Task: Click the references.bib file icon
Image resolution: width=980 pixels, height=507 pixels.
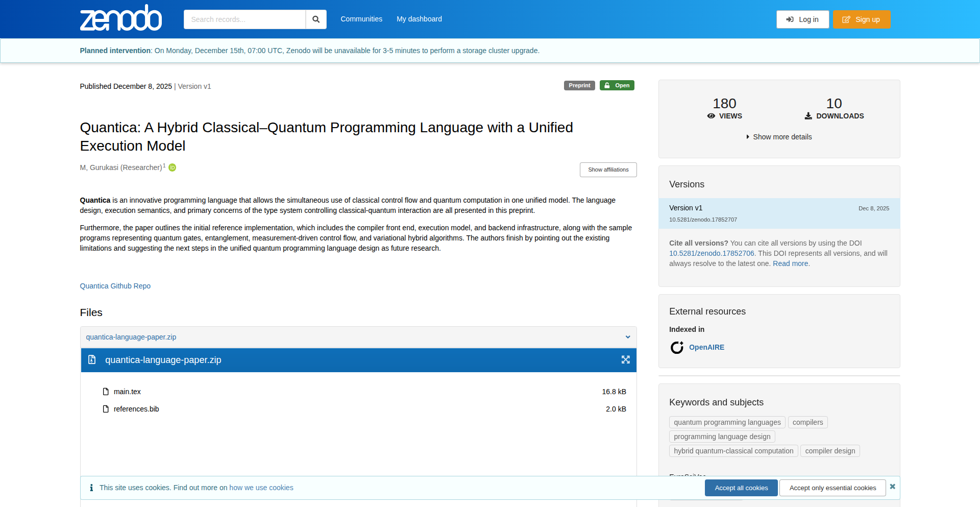Action: pyautogui.click(x=106, y=409)
